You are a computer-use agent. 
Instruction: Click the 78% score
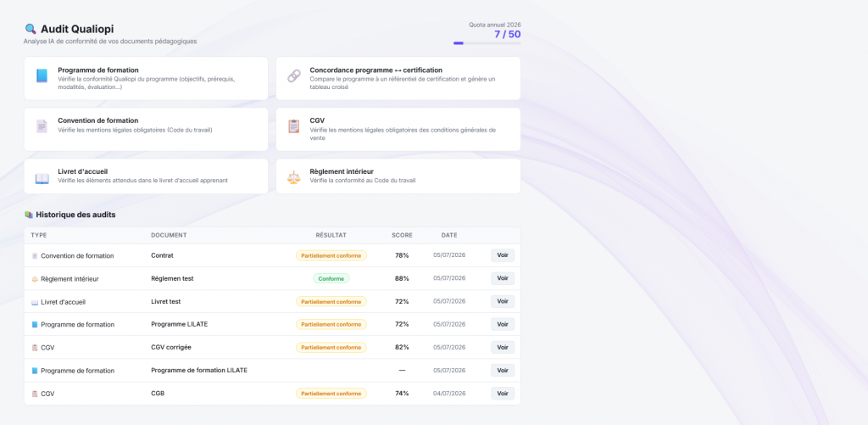402,255
